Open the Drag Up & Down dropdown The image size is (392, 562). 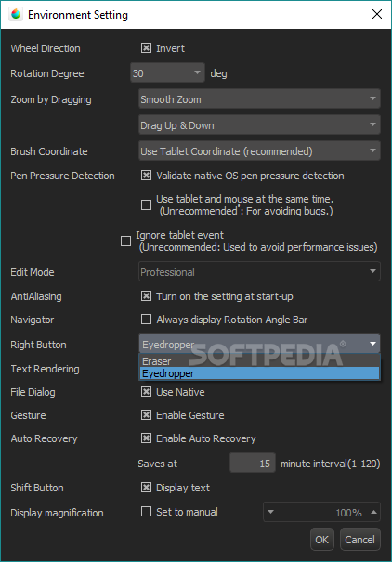[259, 125]
